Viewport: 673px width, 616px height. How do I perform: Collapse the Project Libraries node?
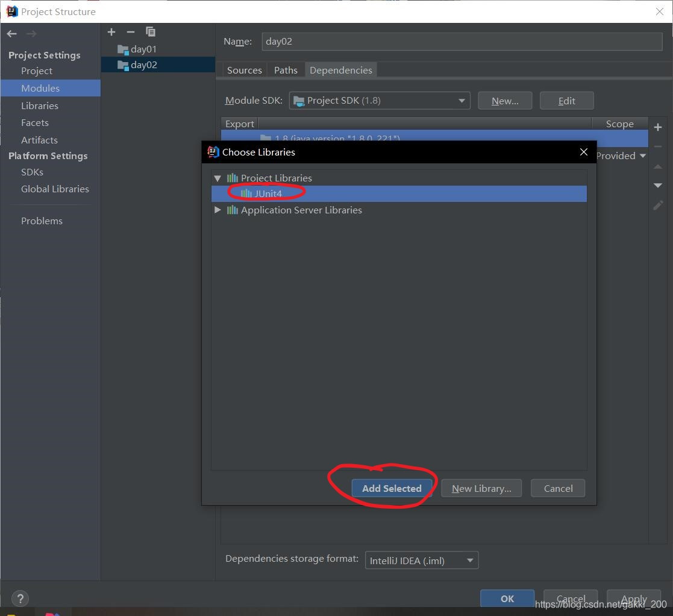tap(218, 178)
